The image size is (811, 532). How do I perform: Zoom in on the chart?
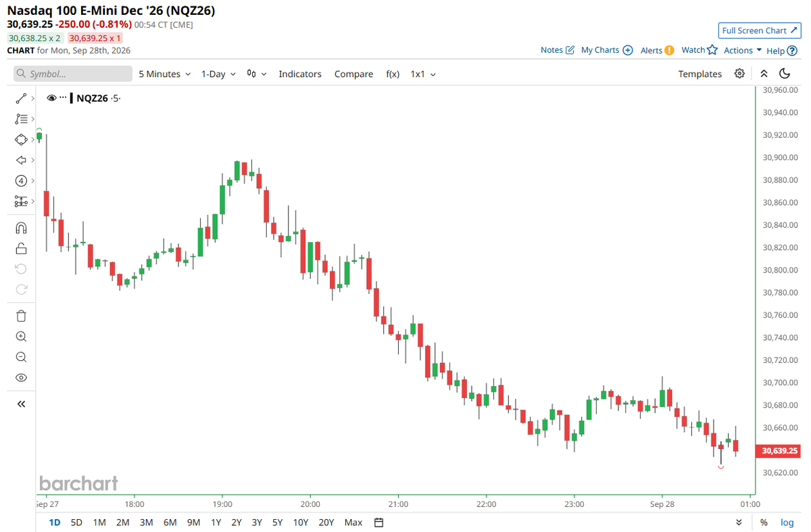point(21,337)
